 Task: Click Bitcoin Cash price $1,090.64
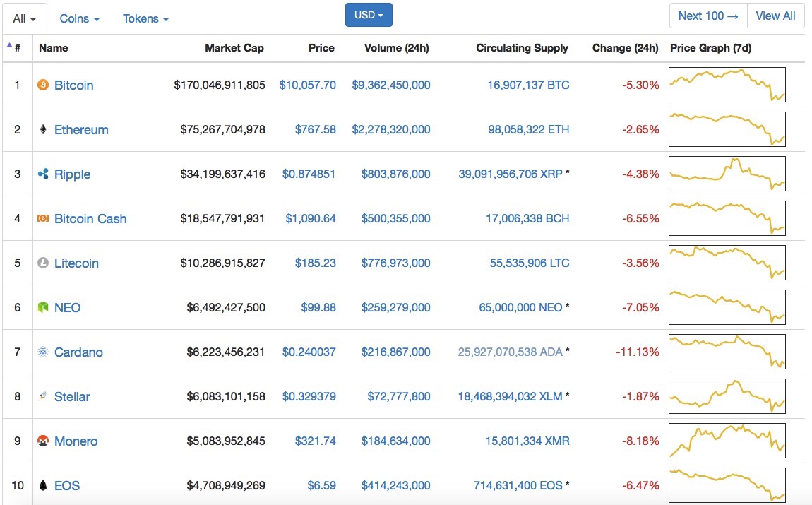(311, 218)
